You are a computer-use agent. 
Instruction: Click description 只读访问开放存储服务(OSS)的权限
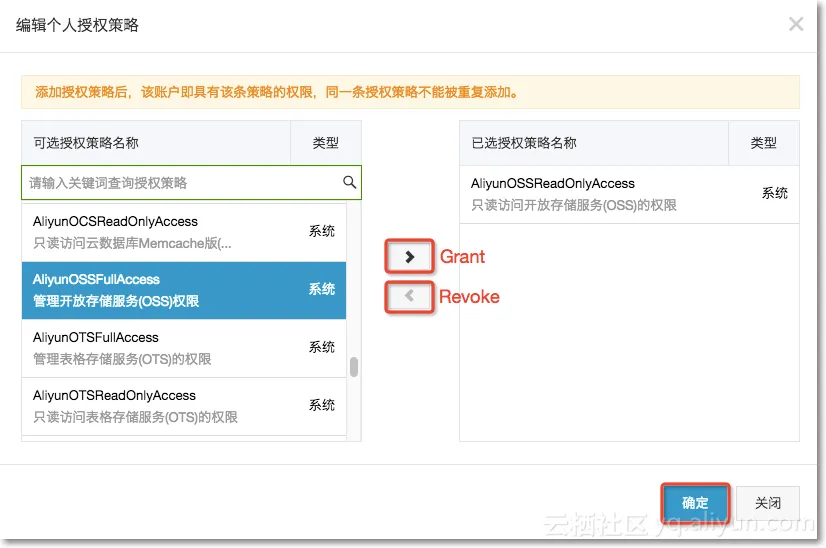[x=574, y=205]
